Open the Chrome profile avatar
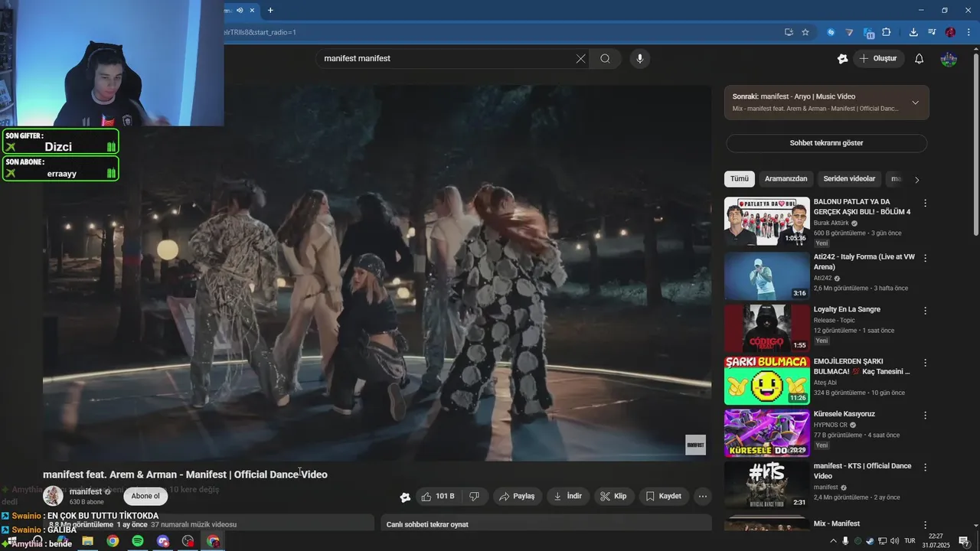Image resolution: width=980 pixels, height=551 pixels. coord(950,32)
